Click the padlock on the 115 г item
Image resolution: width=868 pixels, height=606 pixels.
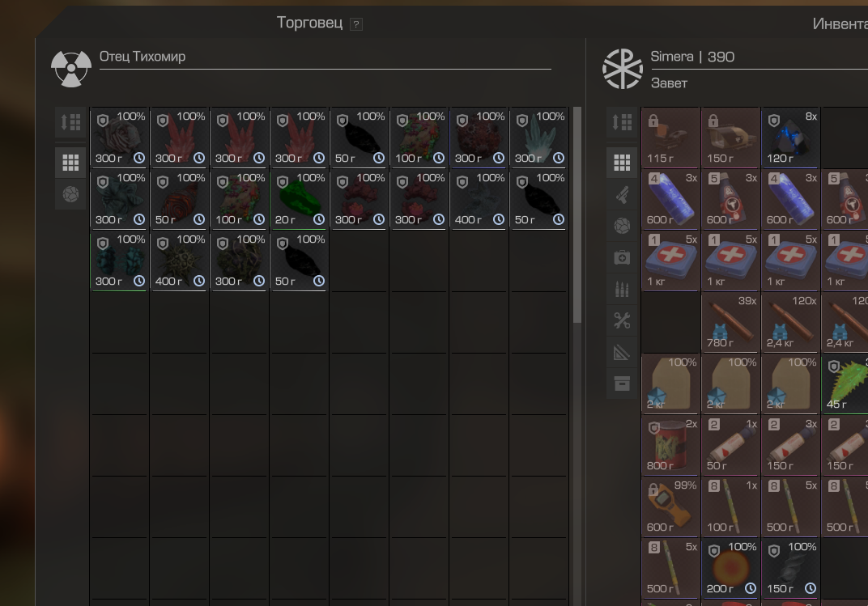point(653,120)
